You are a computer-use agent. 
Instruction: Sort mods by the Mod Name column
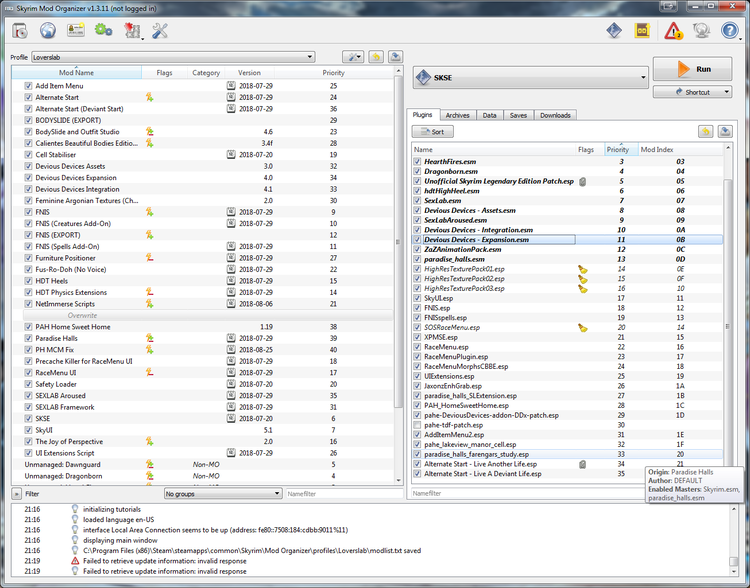point(77,73)
